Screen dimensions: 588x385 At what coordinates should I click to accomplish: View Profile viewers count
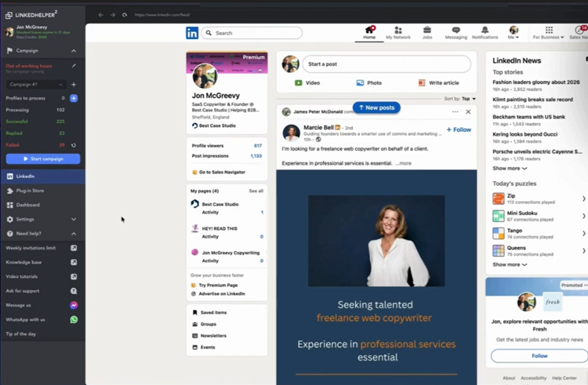coord(258,146)
